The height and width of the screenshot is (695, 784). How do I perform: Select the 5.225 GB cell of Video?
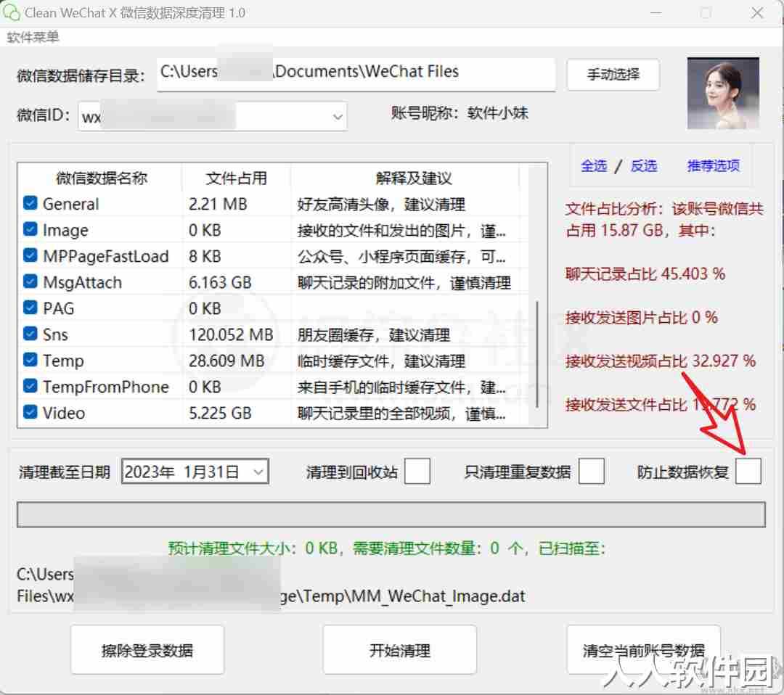[x=220, y=414]
